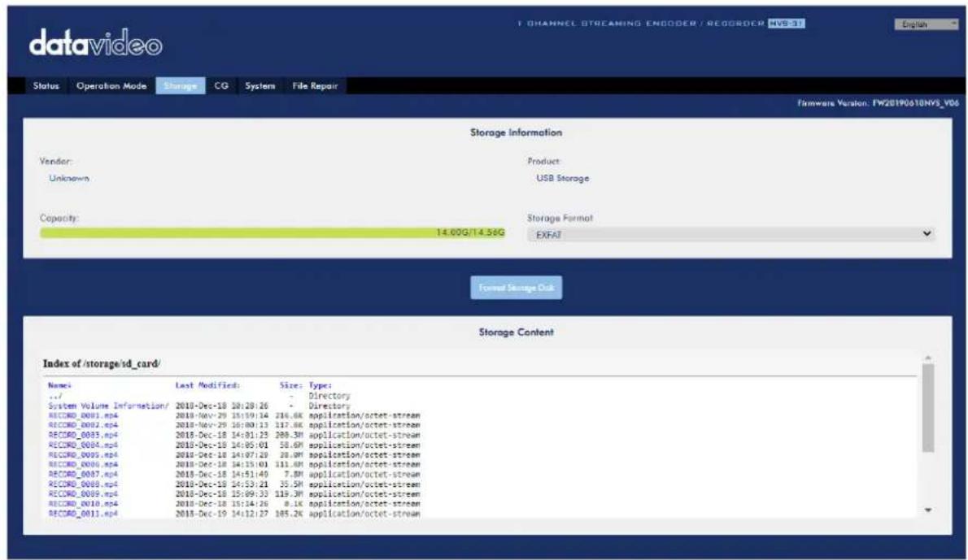This screenshot has width=968, height=560.
Task: Click the Storage Content scrollbar thumb
Action: pos(928,408)
